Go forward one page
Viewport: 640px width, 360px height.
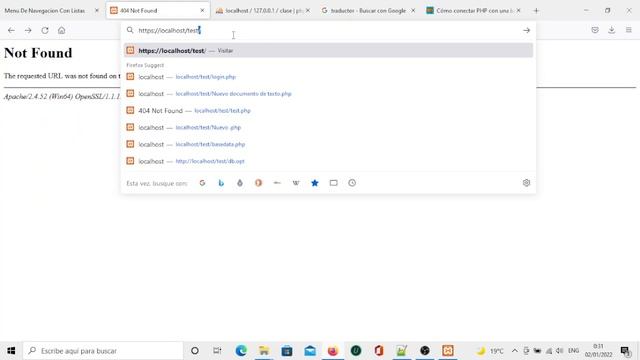point(28,30)
